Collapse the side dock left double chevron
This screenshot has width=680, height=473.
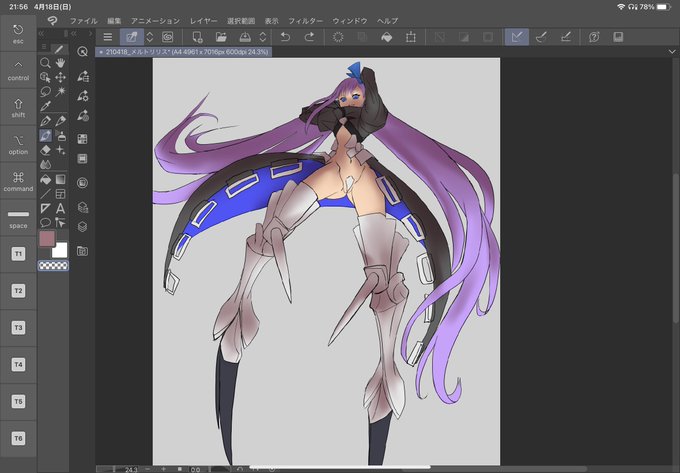tap(74, 33)
